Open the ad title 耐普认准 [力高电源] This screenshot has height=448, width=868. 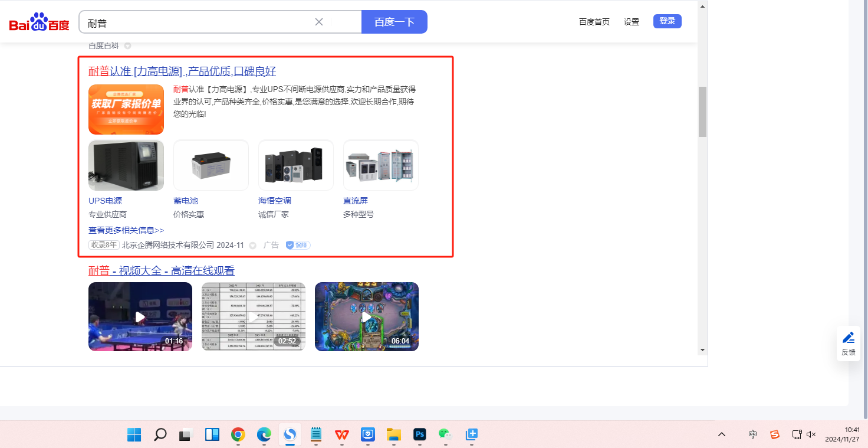182,71
